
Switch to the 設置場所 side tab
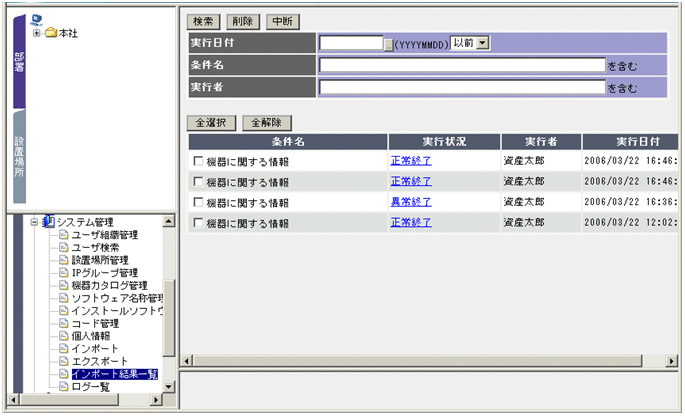click(x=19, y=157)
